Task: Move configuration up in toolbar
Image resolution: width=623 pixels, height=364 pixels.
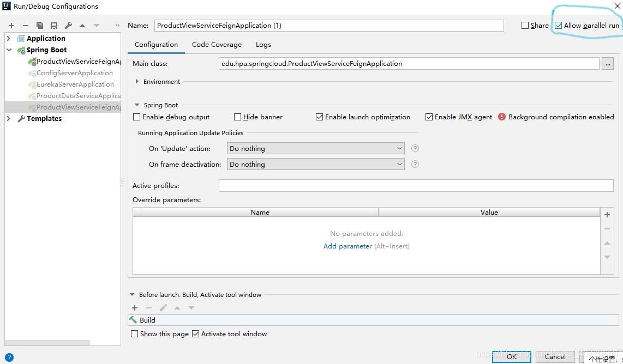Action: [82, 26]
